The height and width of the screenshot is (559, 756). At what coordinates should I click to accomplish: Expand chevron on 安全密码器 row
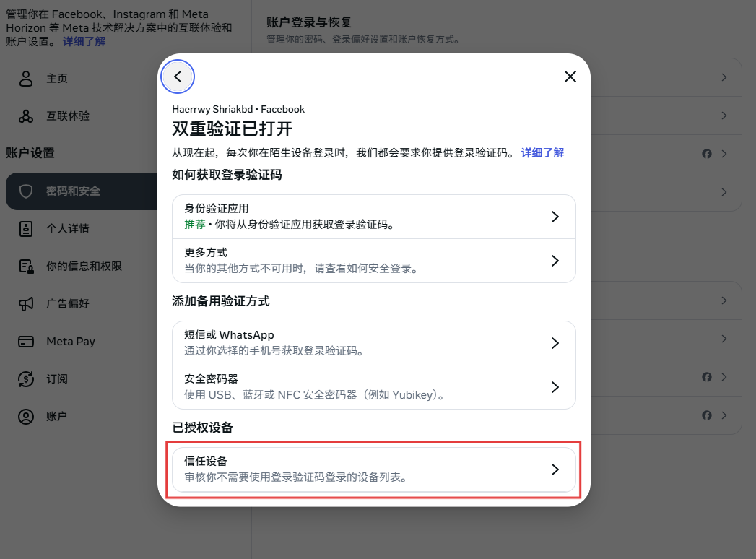(x=555, y=387)
